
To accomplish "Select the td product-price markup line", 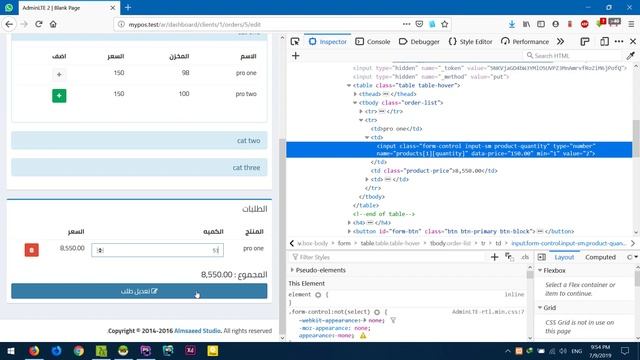I will [x=434, y=171].
